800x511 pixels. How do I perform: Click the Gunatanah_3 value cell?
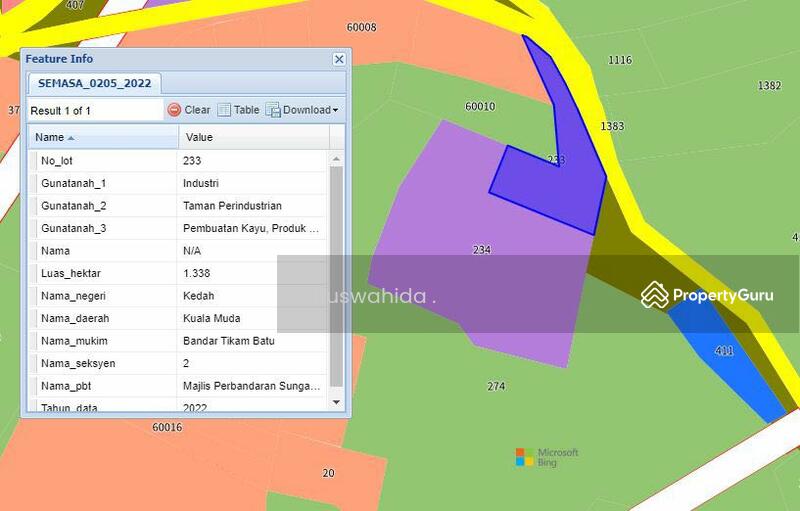tap(251, 228)
